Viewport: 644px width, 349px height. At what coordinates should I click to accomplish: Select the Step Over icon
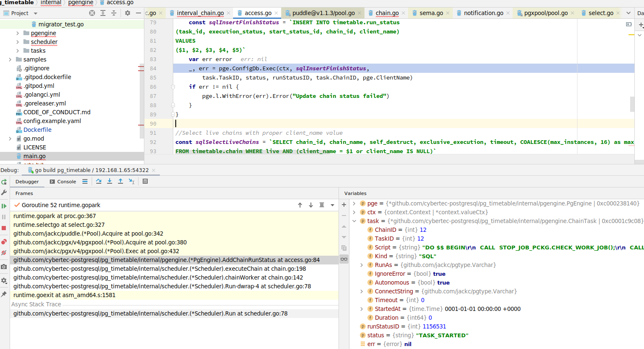99,182
